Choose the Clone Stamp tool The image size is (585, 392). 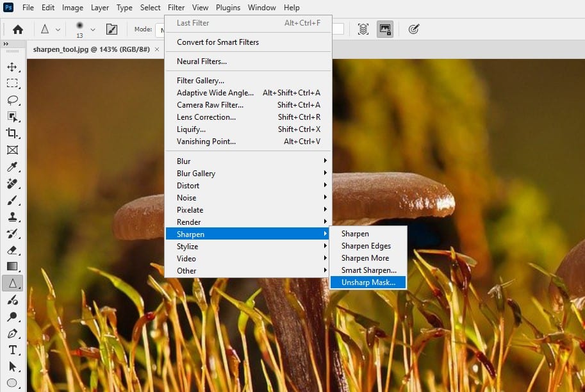tap(12, 217)
